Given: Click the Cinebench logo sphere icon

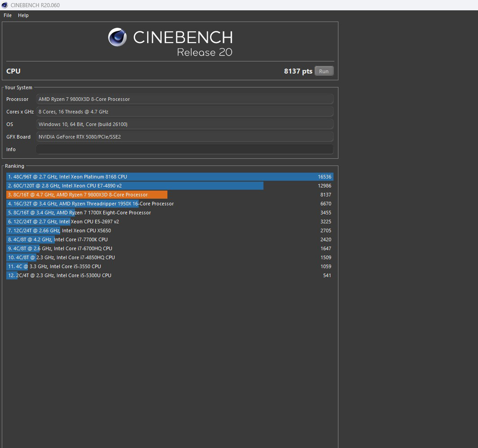Looking at the screenshot, I should [x=117, y=37].
